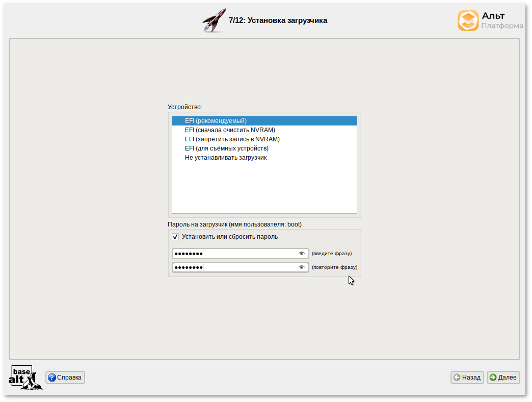Open help with the Справка button

point(65,378)
